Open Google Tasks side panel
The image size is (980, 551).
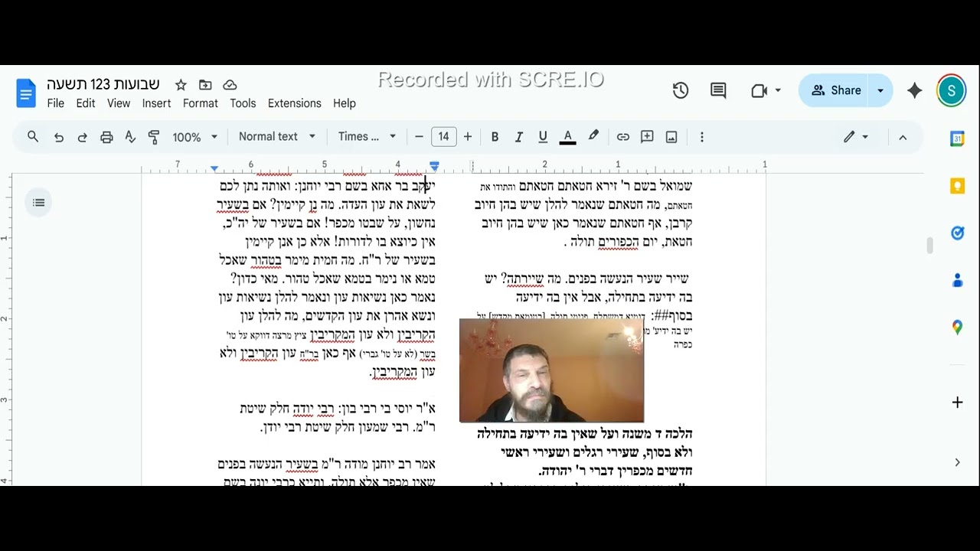pyautogui.click(x=957, y=233)
